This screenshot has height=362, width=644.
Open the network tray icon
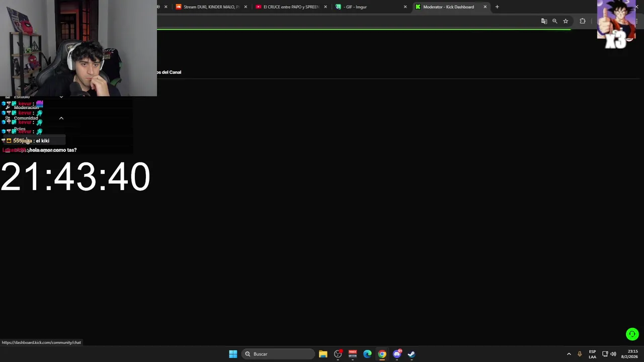click(605, 354)
